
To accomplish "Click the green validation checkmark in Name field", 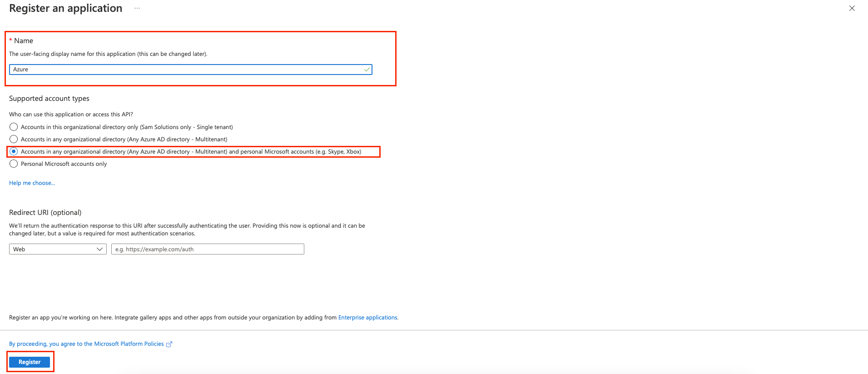I will coord(367,70).
